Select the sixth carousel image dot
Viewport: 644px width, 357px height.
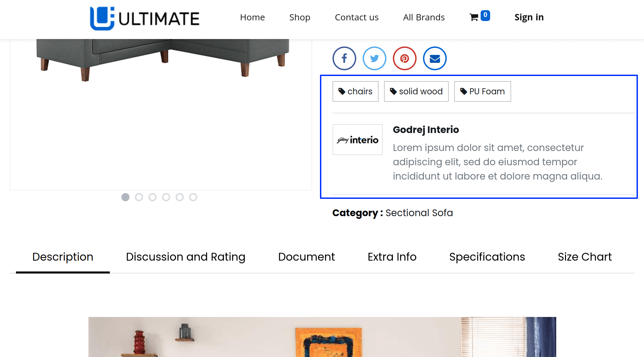click(193, 197)
